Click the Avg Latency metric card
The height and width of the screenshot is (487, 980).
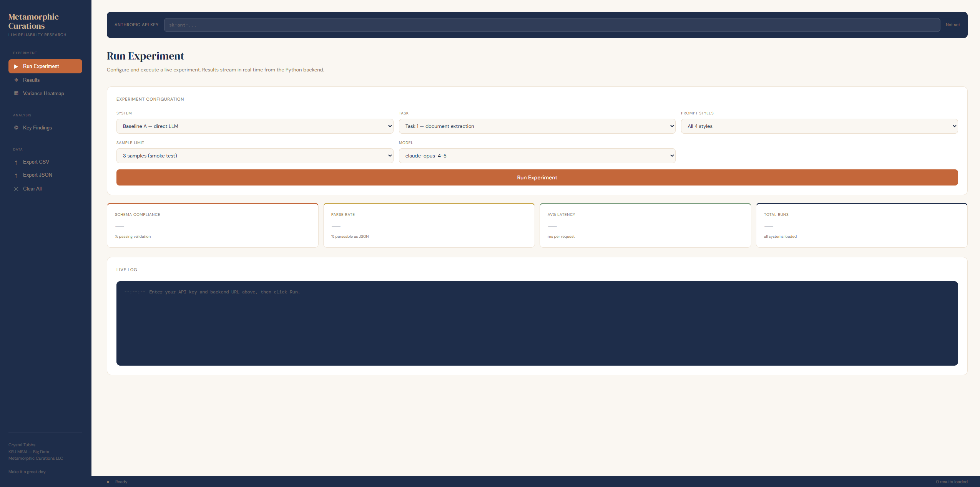click(x=645, y=225)
